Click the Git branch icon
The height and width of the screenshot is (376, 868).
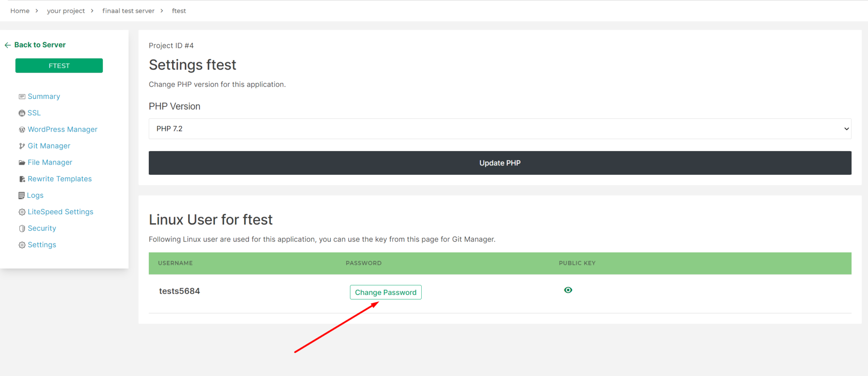(22, 146)
